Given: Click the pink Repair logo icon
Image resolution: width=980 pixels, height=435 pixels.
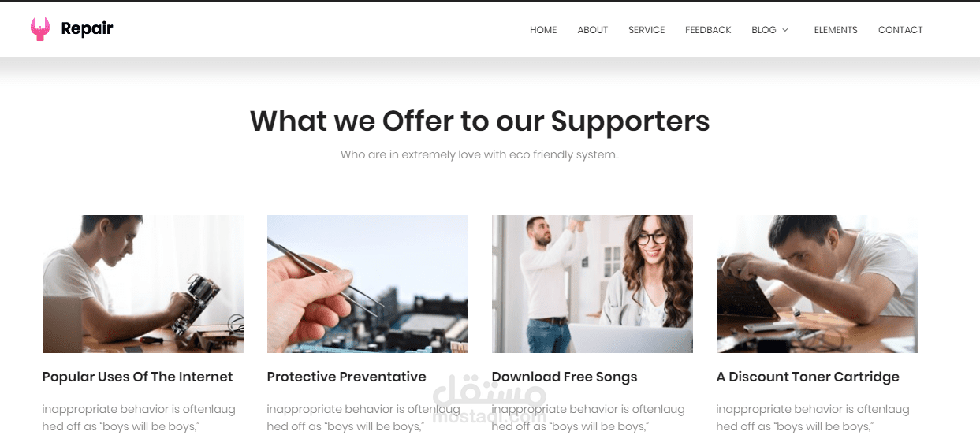Looking at the screenshot, I should [x=40, y=29].
